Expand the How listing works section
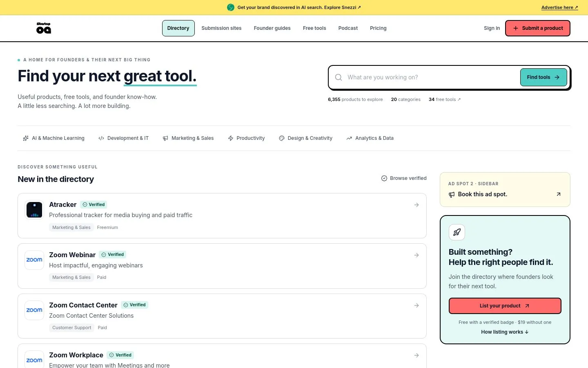This screenshot has height=368, width=588. 505,332
